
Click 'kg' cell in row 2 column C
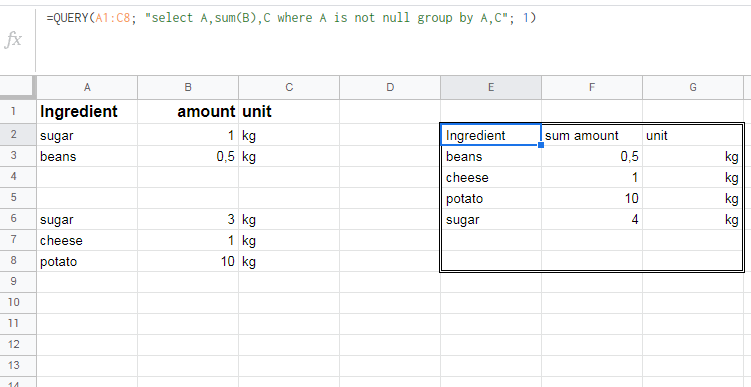(289, 135)
